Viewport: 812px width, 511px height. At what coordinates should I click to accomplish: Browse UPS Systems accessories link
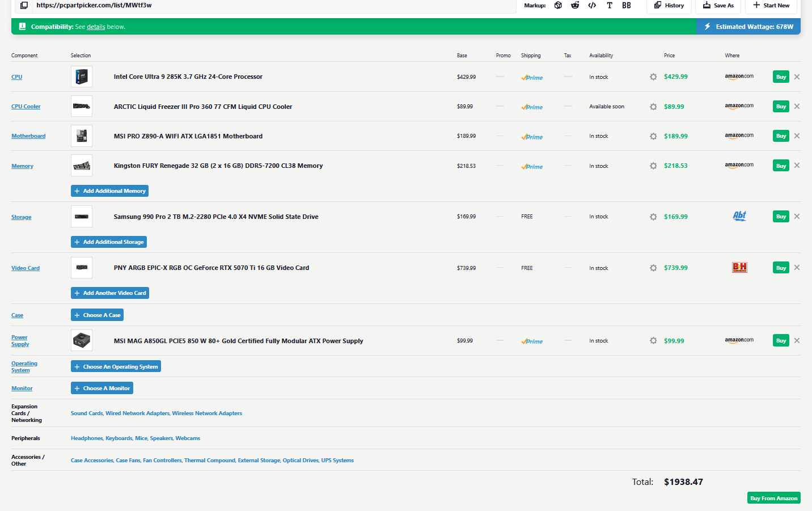tap(337, 461)
